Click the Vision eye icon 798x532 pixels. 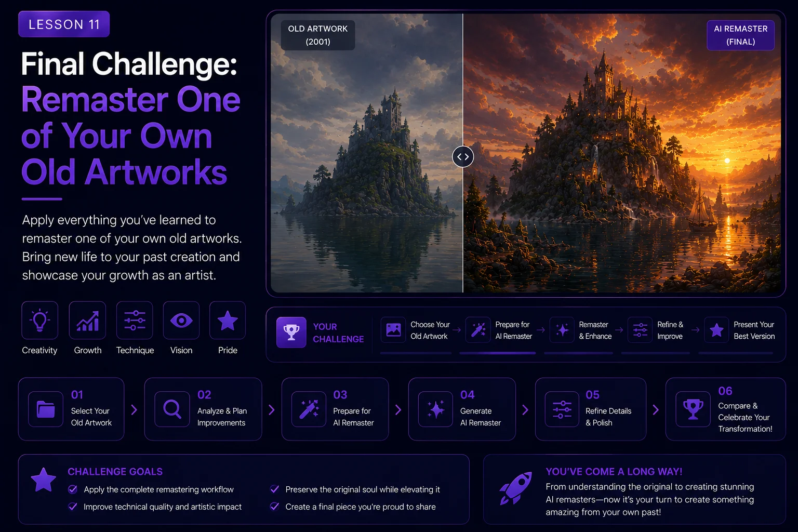coord(181,321)
